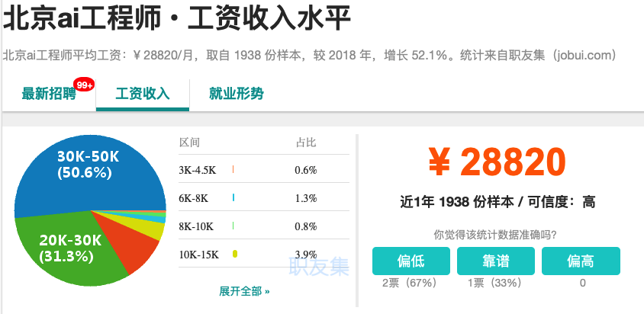Screen dimensions: 644x314
Task: Click the yellow bar for 10K-15K
Action: (235, 254)
